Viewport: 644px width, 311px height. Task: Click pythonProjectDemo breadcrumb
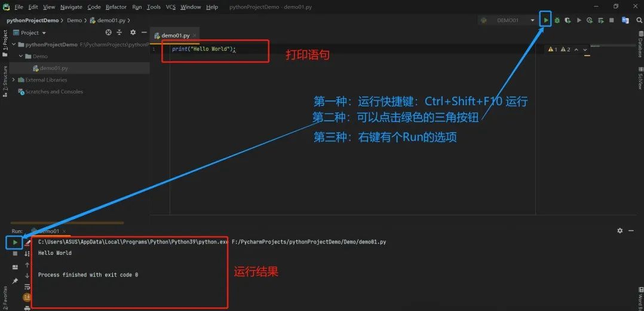[x=32, y=20]
